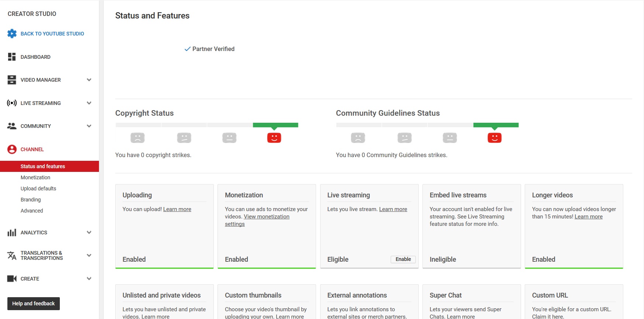Open the Branding settings item
This screenshot has height=319, width=644.
pos(31,200)
